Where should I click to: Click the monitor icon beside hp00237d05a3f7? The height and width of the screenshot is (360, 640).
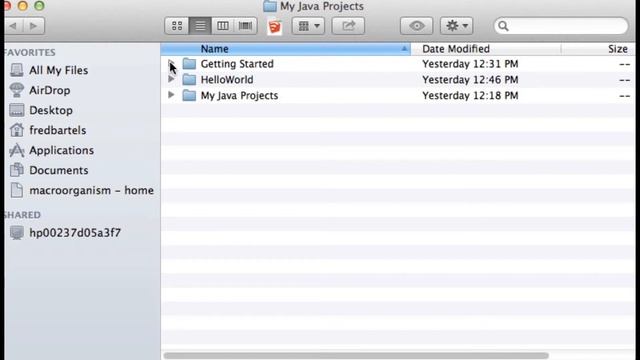point(17,233)
